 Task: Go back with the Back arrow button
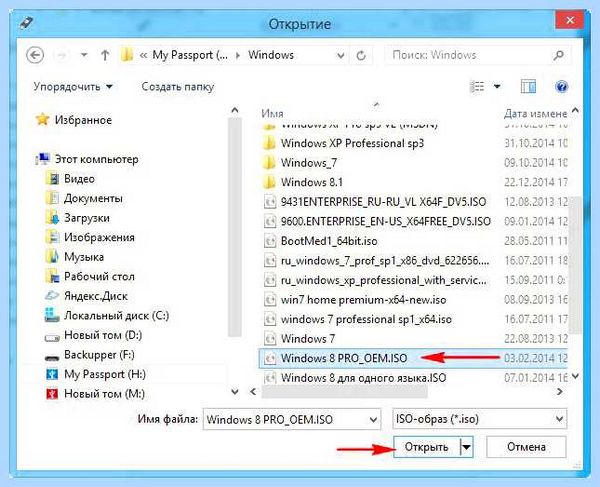[35, 55]
